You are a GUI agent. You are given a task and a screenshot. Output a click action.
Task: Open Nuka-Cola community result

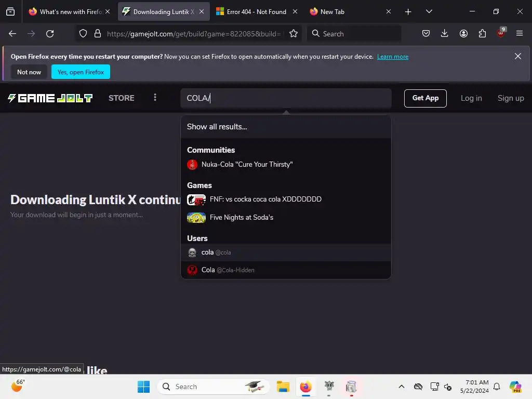click(286, 165)
